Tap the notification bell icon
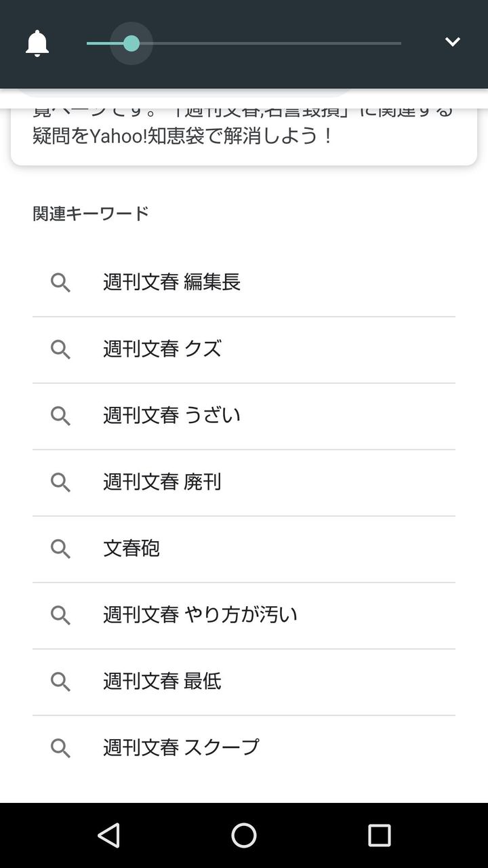Viewport: 488px width, 868px height. (x=37, y=43)
